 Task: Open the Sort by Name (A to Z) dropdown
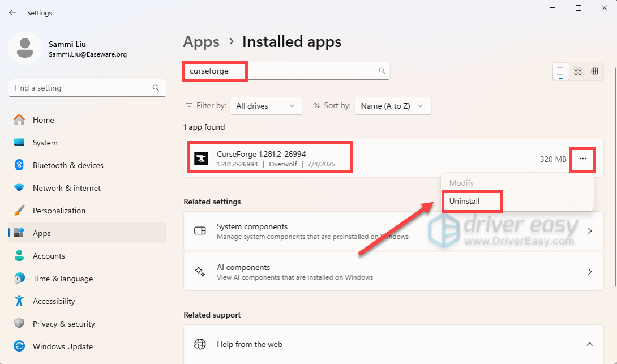tap(393, 106)
